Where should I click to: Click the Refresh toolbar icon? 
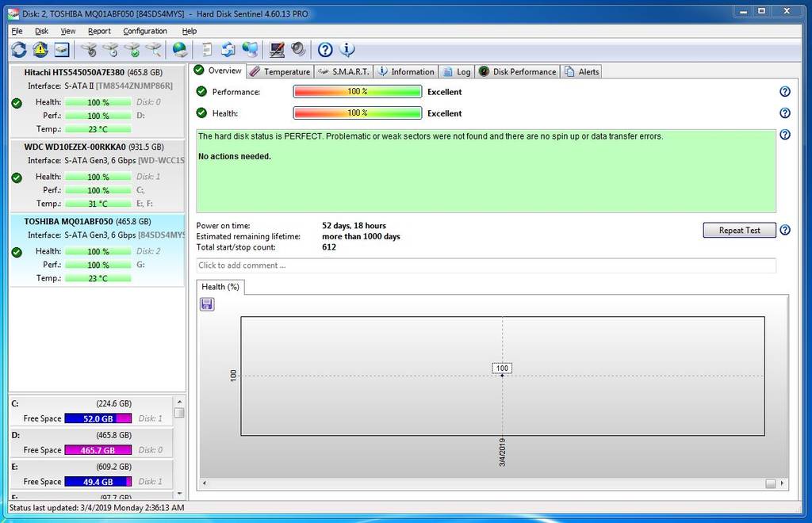tap(19, 50)
